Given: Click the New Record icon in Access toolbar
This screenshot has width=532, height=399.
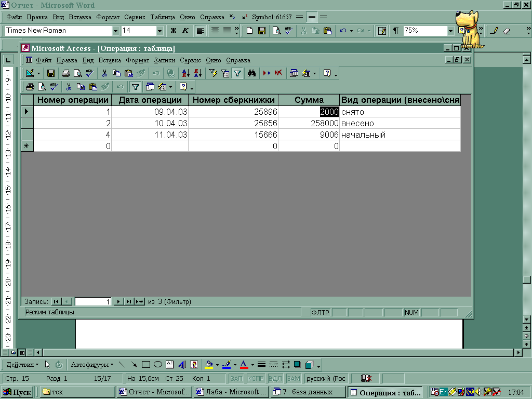Looking at the screenshot, I should pyautogui.click(x=267, y=73).
